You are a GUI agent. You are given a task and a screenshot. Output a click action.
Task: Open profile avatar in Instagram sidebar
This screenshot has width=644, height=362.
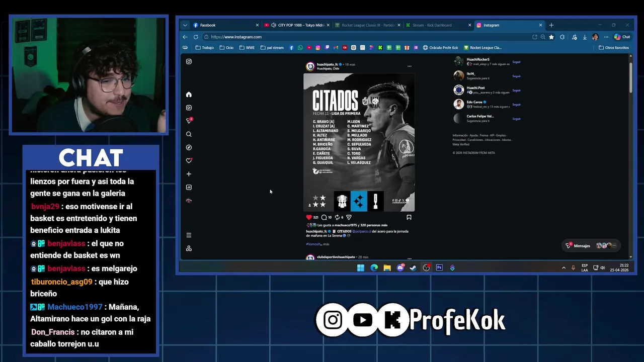(x=189, y=201)
